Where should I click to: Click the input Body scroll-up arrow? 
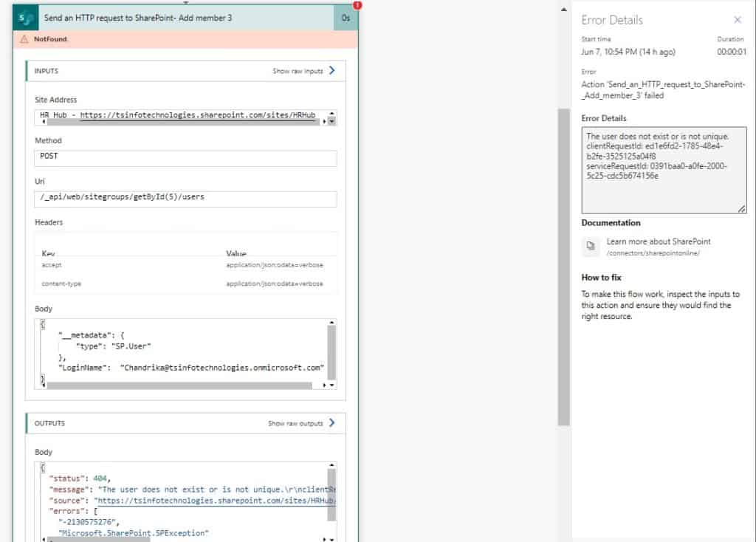331,322
